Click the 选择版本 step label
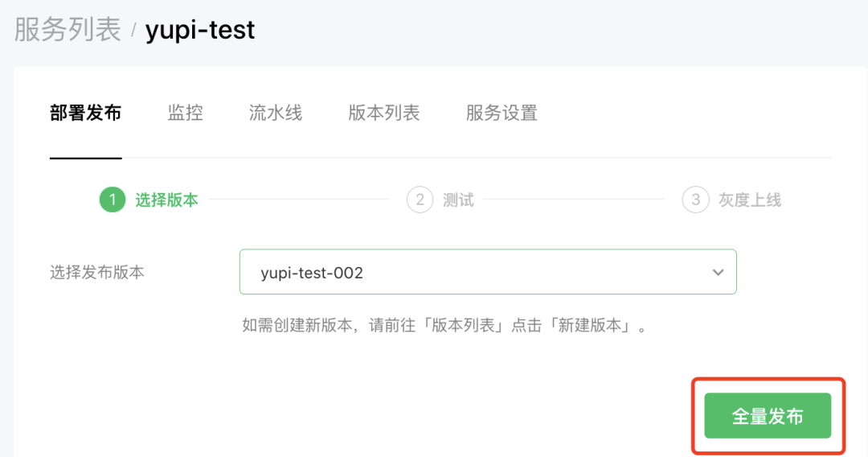This screenshot has height=457, width=868. (166, 200)
